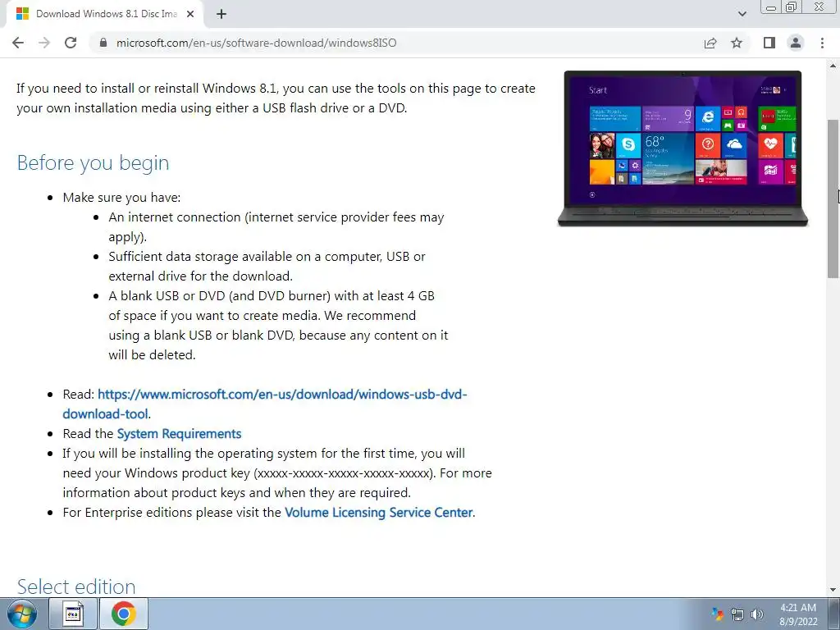This screenshot has width=840, height=630.
Task: Switch to Chrome in the taskbar
Action: 124,614
